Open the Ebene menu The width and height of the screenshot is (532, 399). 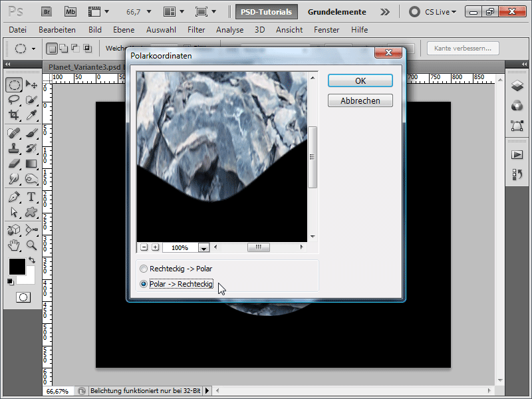pos(124,30)
